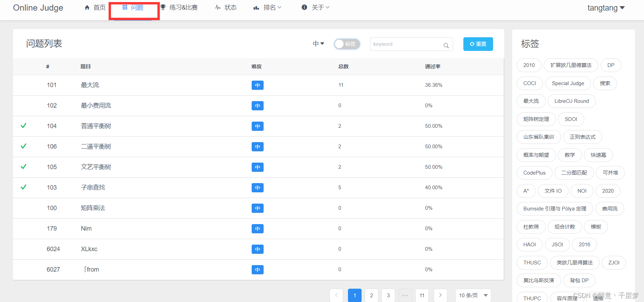Filter by the A* tag
Screen dimensions: 644x302
pos(526,191)
